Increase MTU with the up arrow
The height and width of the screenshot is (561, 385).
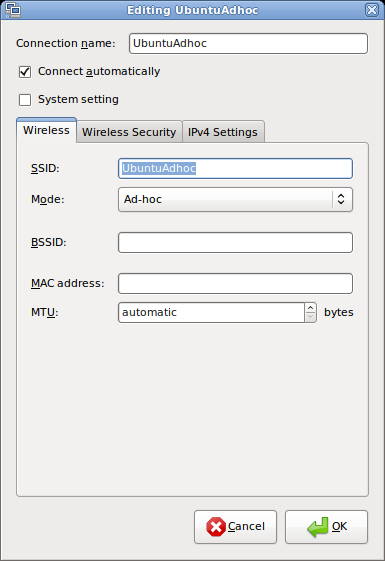coord(311,308)
